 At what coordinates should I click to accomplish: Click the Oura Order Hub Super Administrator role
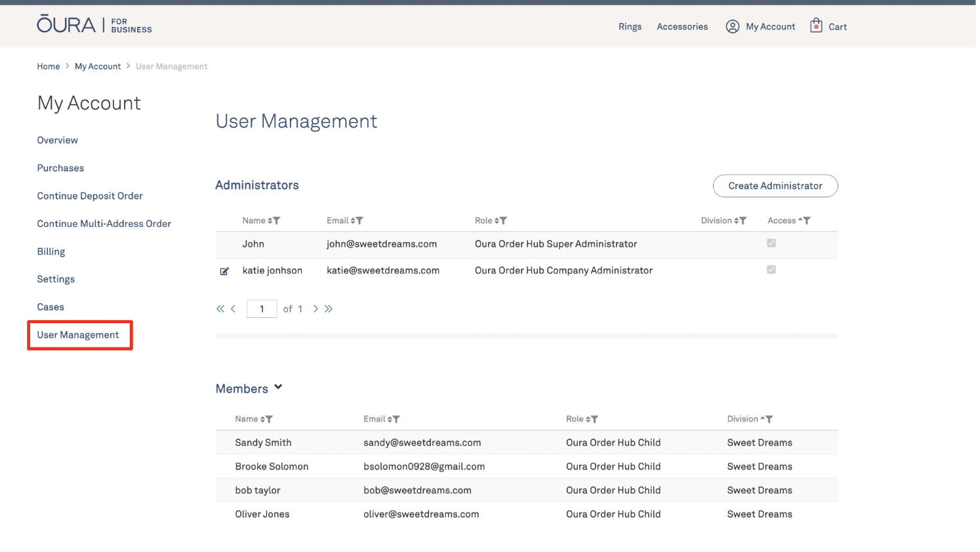pyautogui.click(x=556, y=244)
